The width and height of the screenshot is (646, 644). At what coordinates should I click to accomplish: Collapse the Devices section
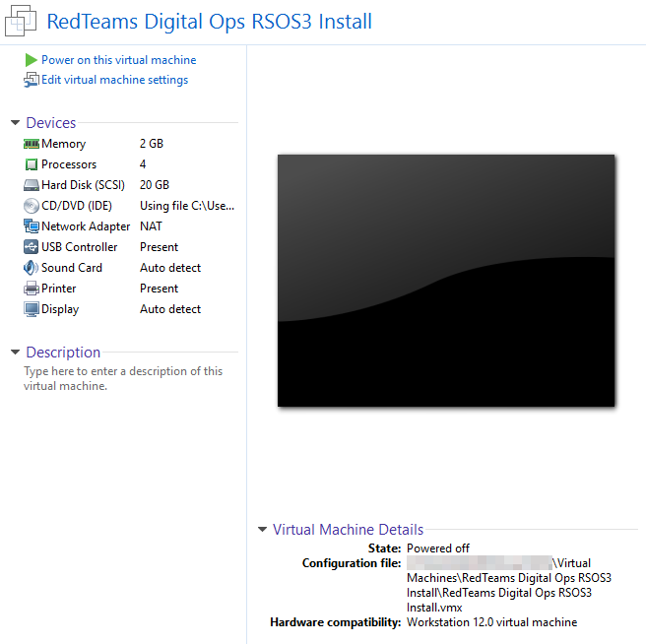tap(15, 123)
